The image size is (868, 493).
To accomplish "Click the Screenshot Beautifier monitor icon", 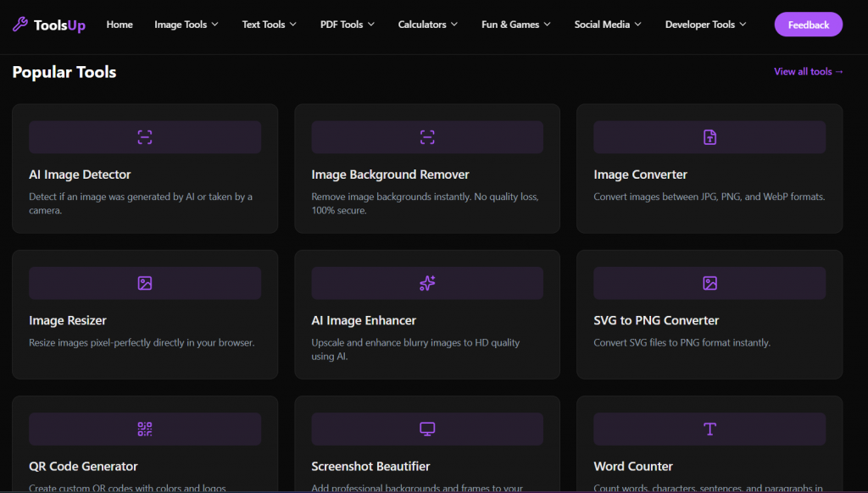I will [427, 429].
